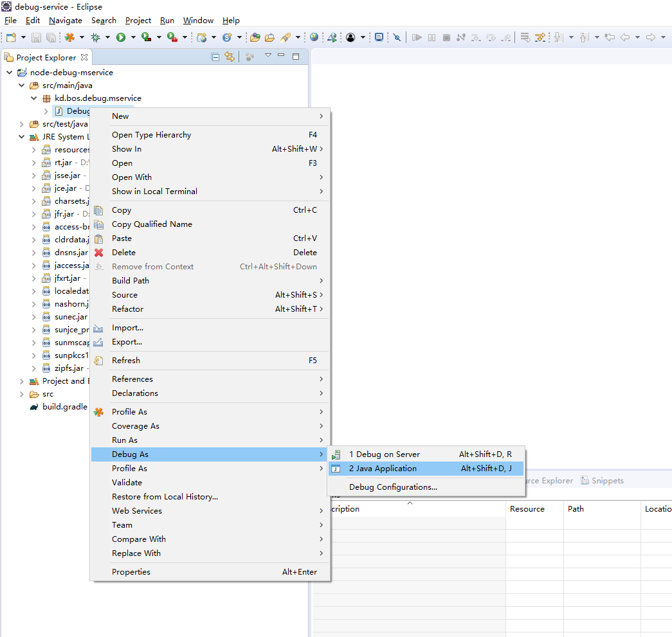This screenshot has width=672, height=637.
Task: Click the green bug Debug toolbar icon
Action: point(96,38)
